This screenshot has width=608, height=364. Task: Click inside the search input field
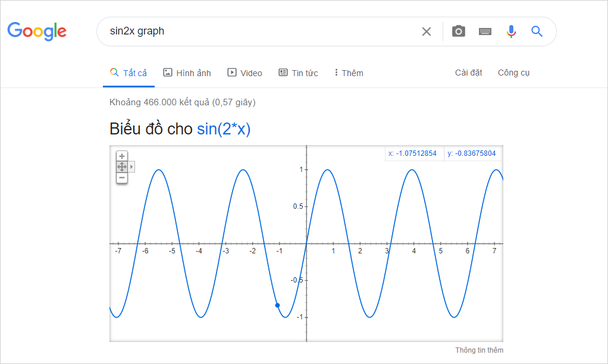coord(238,31)
